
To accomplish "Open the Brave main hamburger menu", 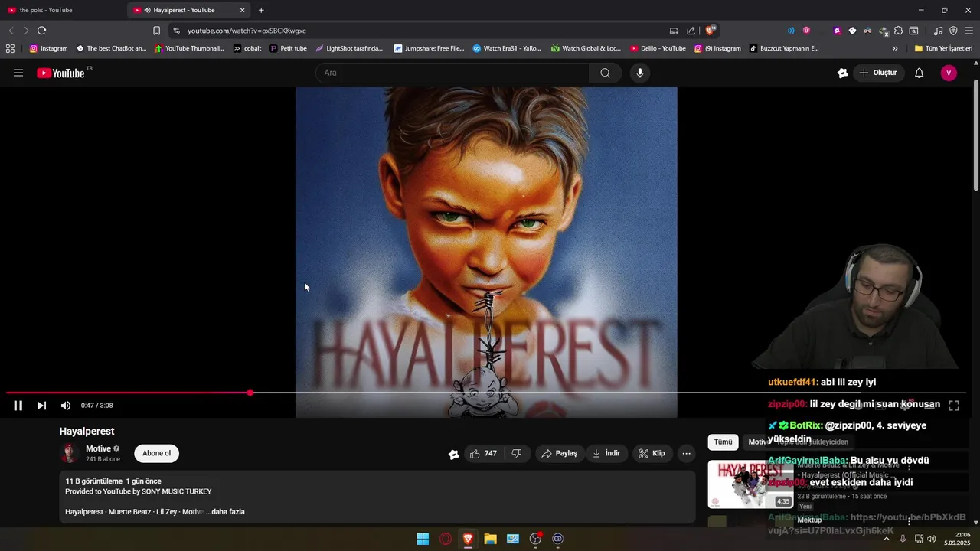I will [x=969, y=31].
